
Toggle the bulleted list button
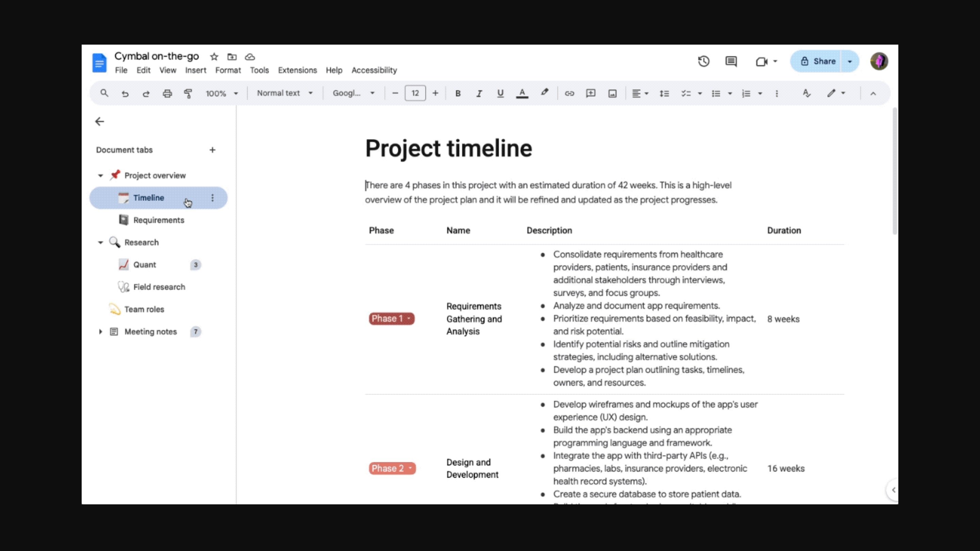click(x=716, y=93)
